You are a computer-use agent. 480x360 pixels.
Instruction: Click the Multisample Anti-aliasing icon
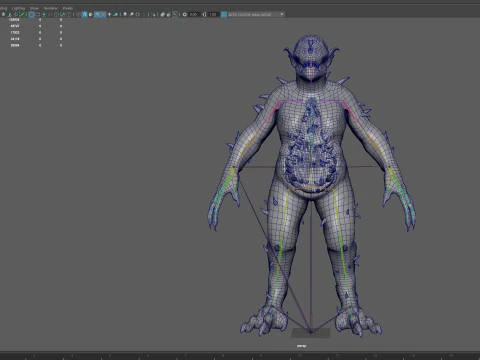(137, 14)
